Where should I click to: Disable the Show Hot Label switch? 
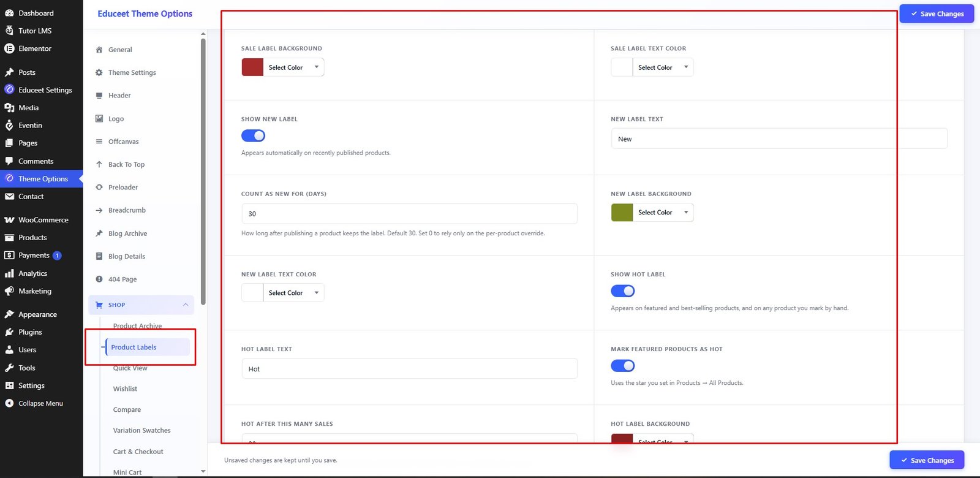click(622, 291)
